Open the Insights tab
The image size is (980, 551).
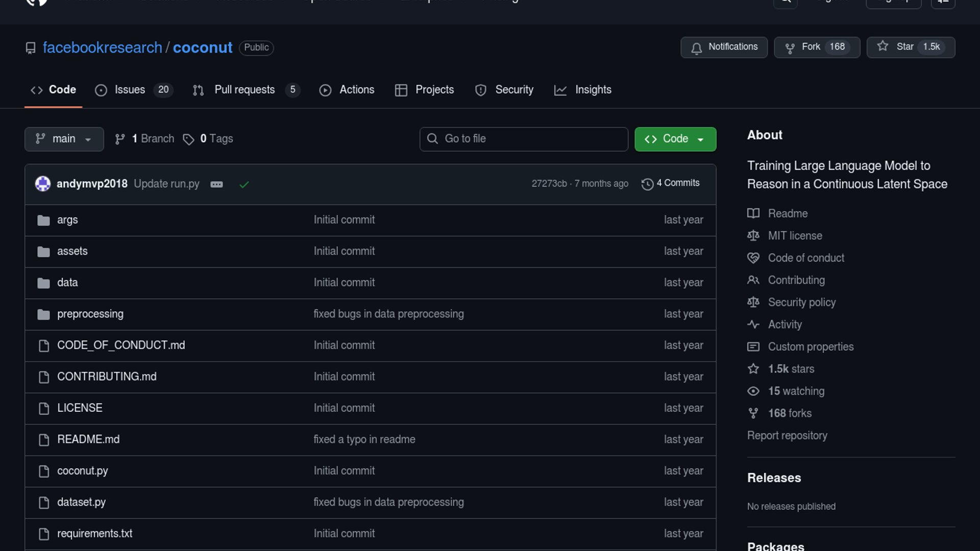pos(593,90)
